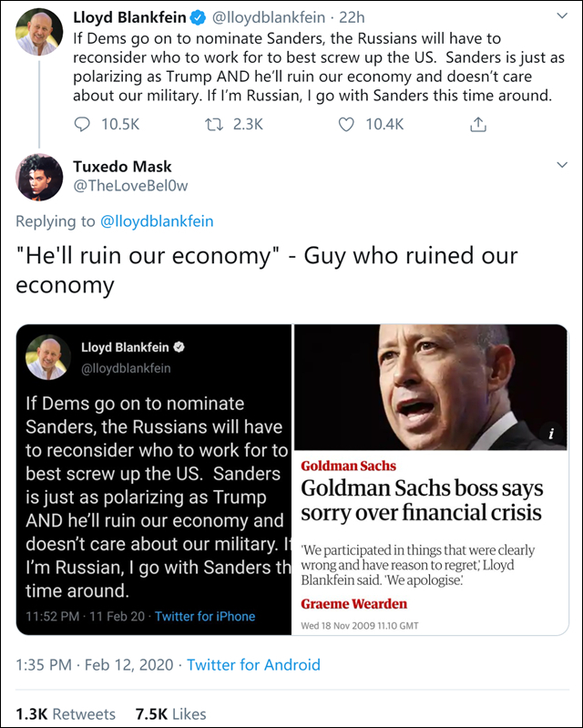The image size is (583, 728).
Task: Open the @lloydblankfein reply mention link
Action: pos(156,220)
